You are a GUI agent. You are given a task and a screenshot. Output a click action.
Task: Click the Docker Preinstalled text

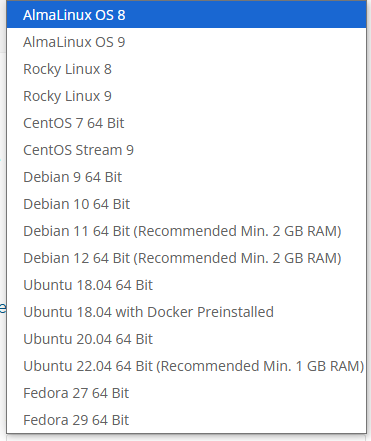click(x=210, y=312)
